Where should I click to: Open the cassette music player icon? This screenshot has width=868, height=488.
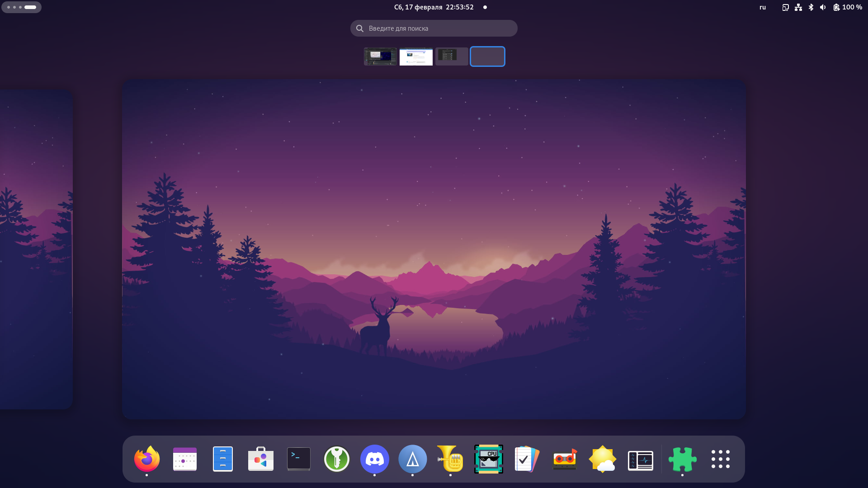pos(565,459)
